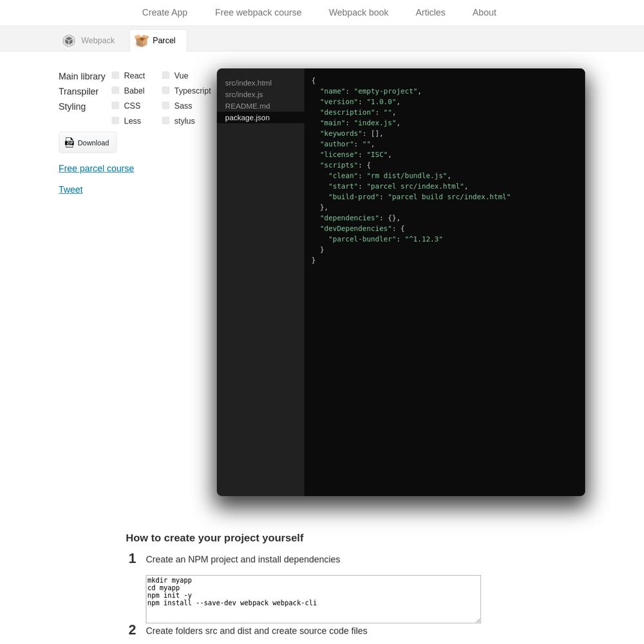The image size is (644, 644).
Task: Open src/index.js in the file list
Action: [260, 95]
